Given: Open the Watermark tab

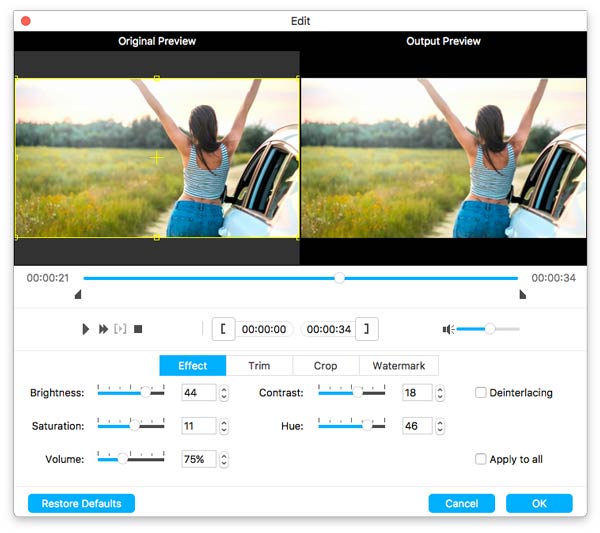Looking at the screenshot, I should tap(398, 366).
